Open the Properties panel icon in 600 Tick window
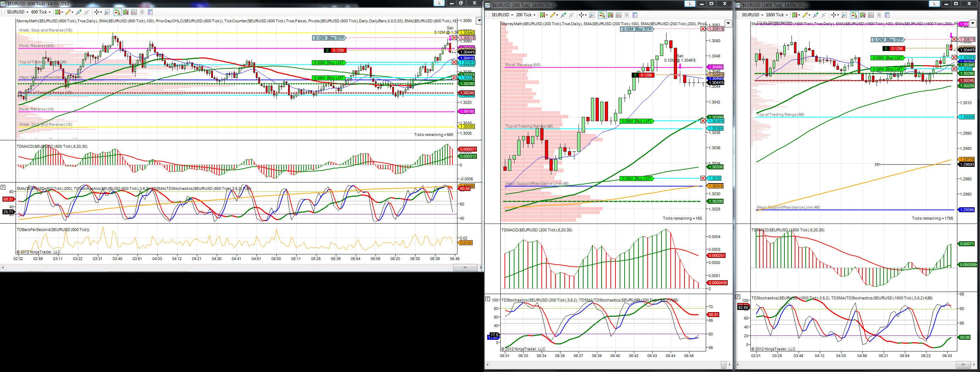Image resolution: width=980 pixels, height=372 pixels. 150,12
